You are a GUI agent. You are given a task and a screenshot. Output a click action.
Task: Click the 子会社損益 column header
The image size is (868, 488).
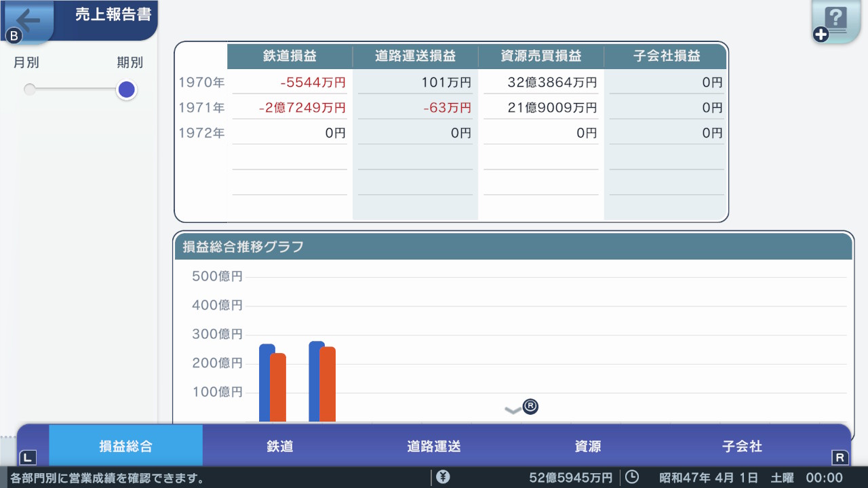(x=666, y=57)
